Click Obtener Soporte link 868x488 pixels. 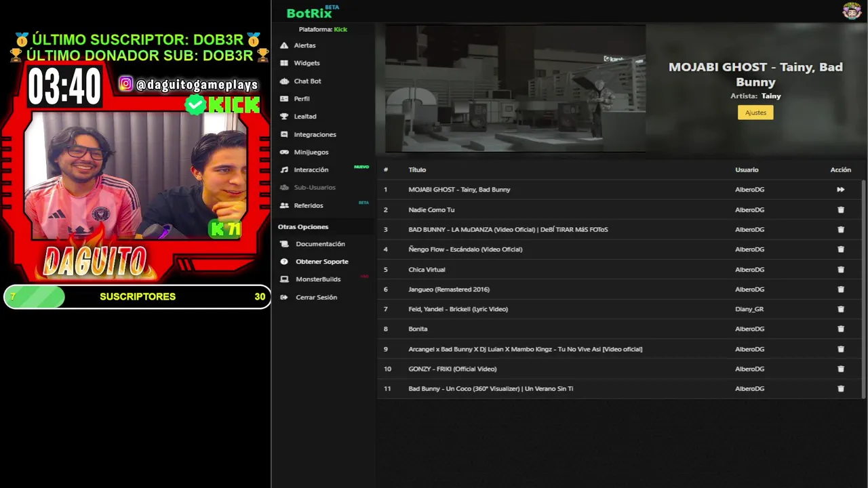point(322,262)
